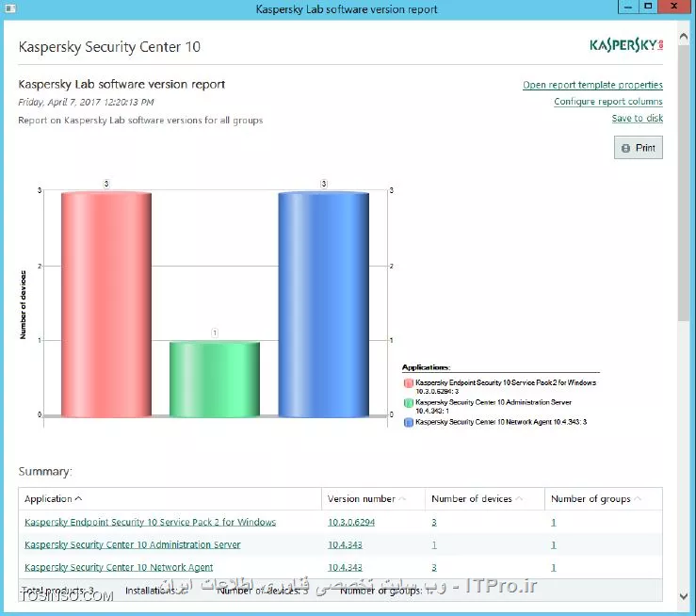Click Save to disk link
The image size is (696, 616).
(x=638, y=118)
